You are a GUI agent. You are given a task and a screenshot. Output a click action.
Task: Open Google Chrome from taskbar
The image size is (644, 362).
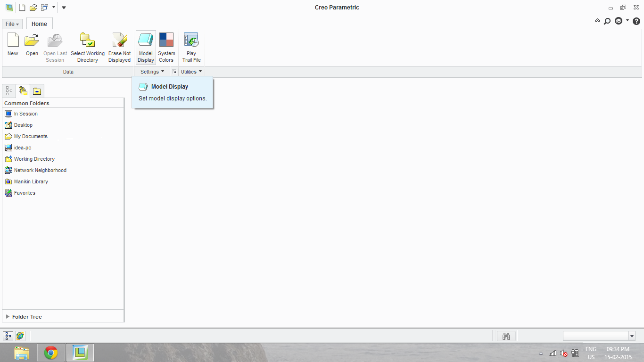pyautogui.click(x=50, y=353)
